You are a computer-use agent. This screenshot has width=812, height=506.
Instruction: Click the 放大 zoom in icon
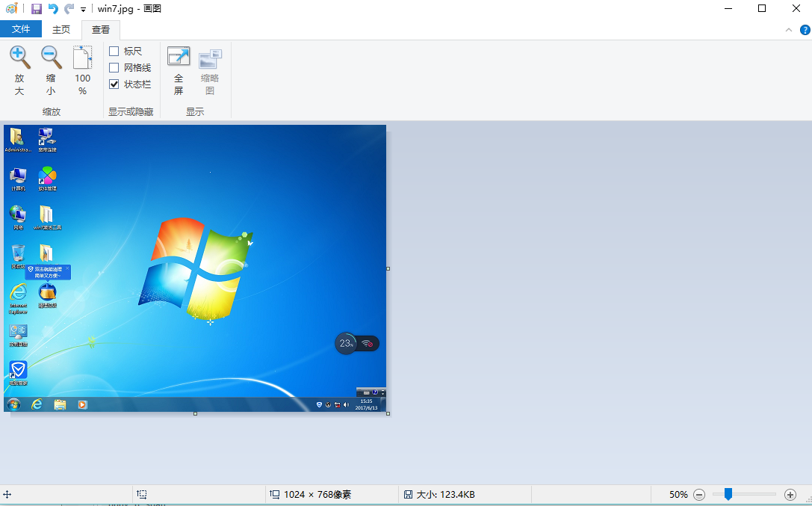click(19, 58)
